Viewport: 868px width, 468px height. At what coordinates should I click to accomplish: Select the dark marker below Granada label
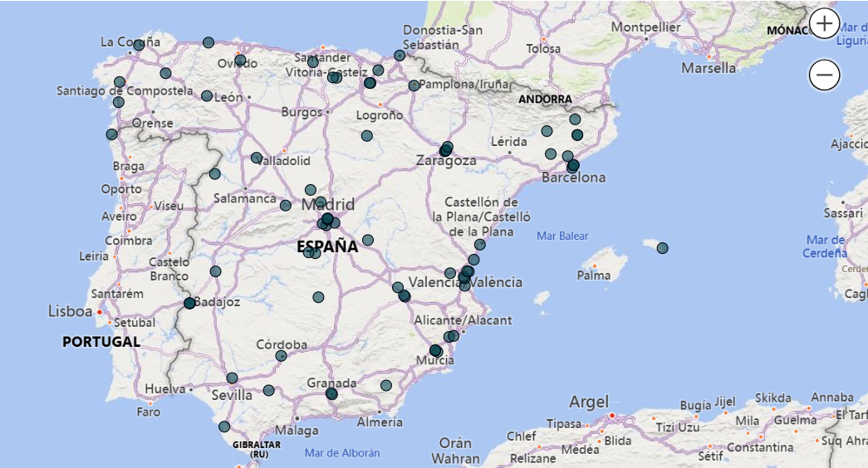331,394
